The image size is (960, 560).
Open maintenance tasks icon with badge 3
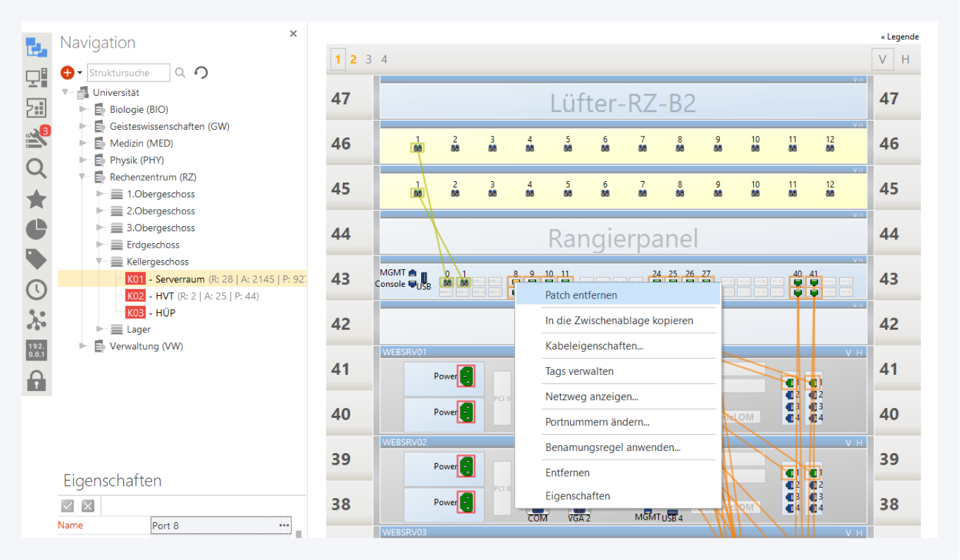[37, 137]
